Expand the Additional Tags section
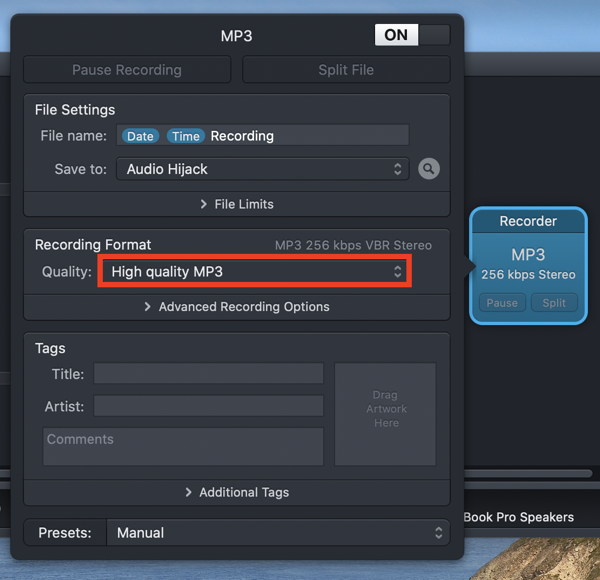 pyautogui.click(x=236, y=492)
